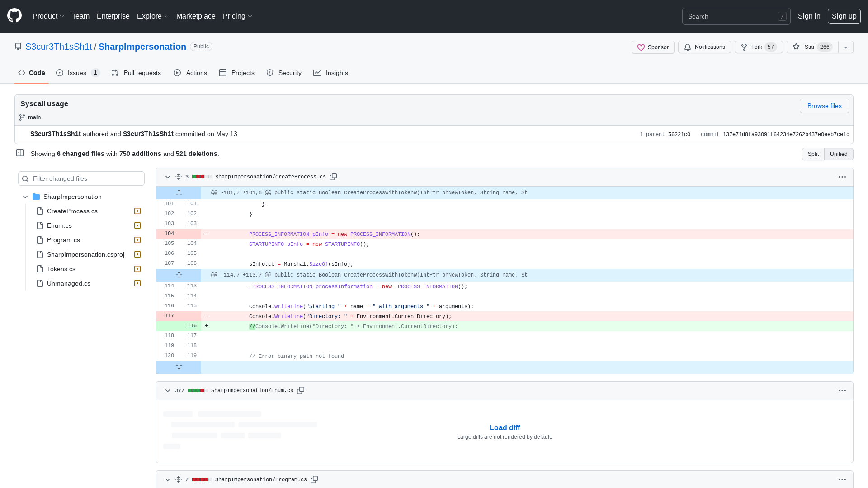Focus the GitHub search box
Viewport: 868px width, 488px height.
point(736,16)
